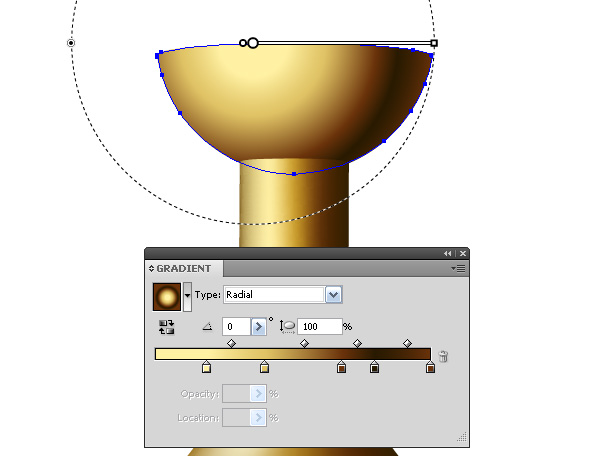Click the second midpoint diamond above gradient slider
The image size is (600, 456).
304,343
